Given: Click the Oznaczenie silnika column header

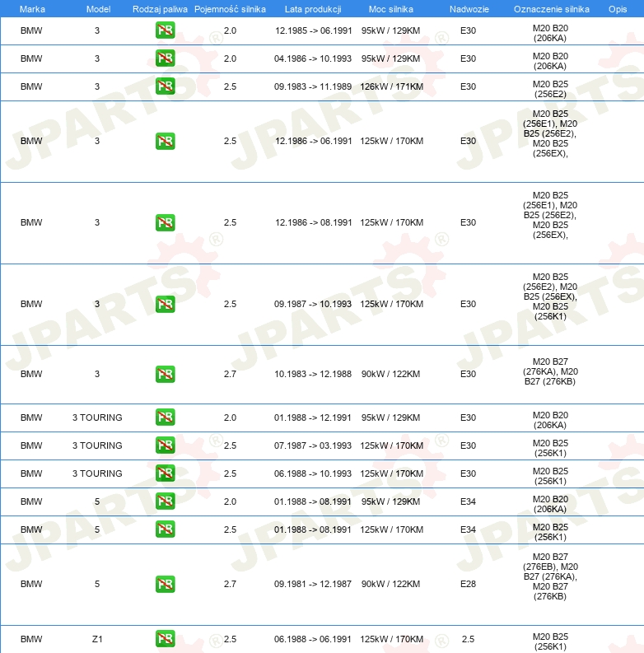Looking at the screenshot, I should [x=552, y=9].
